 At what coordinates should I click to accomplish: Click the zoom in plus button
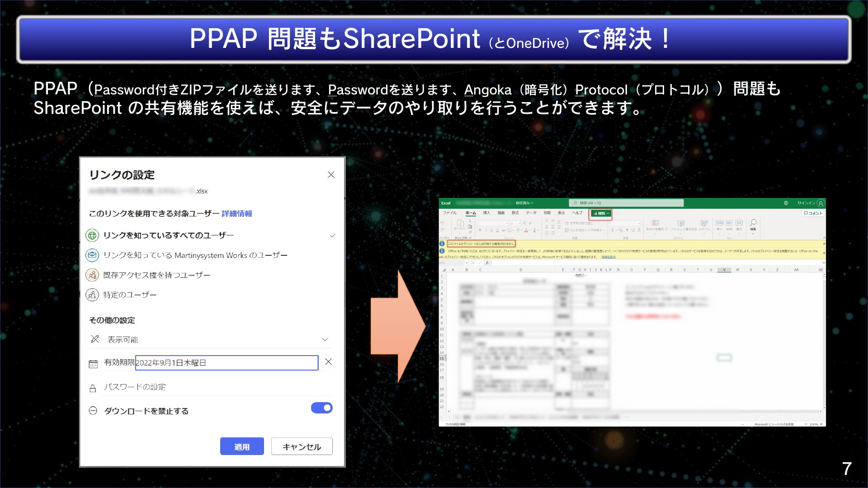(x=821, y=424)
